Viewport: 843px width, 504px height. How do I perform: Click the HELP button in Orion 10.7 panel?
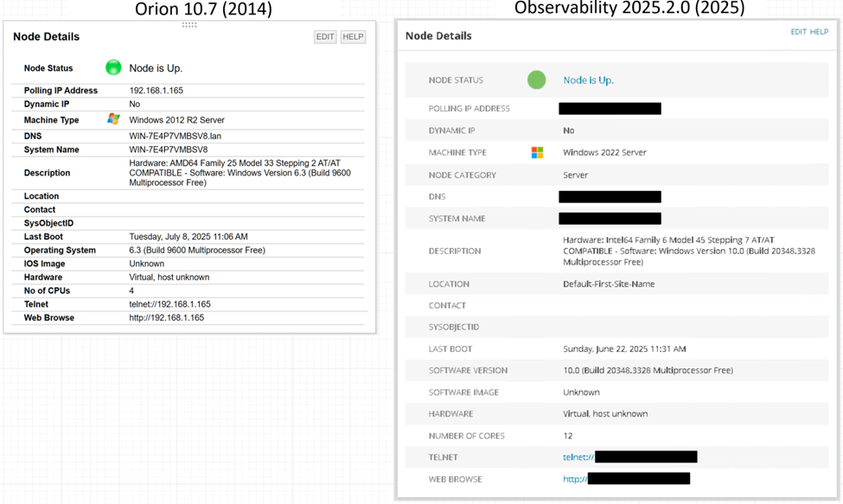pyautogui.click(x=353, y=37)
